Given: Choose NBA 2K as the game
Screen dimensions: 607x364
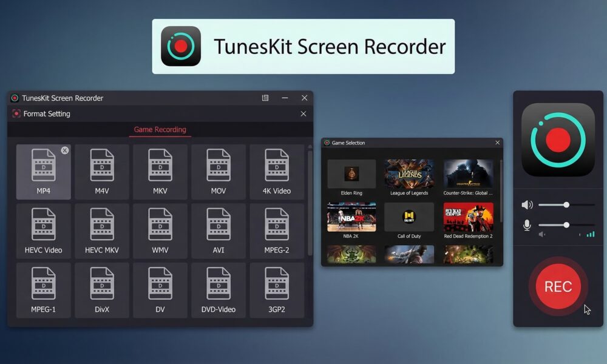Looking at the screenshot, I should pos(351,217).
